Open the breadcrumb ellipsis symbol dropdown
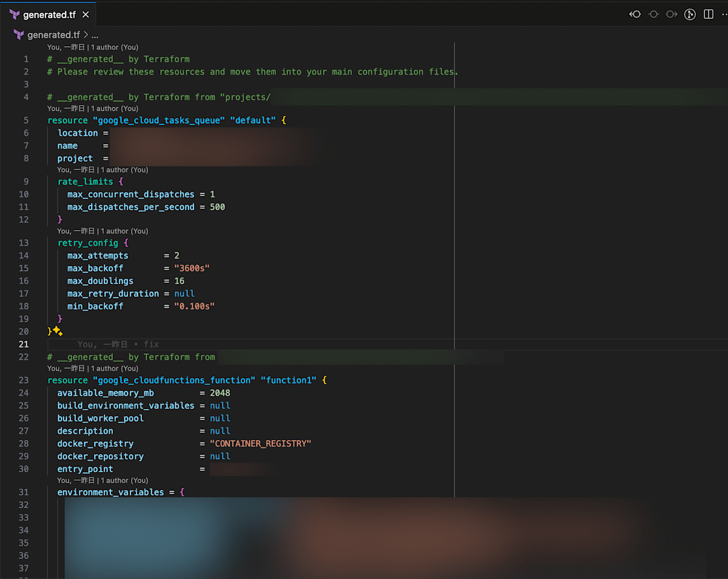Image resolution: width=728 pixels, height=579 pixels. pyautogui.click(x=95, y=35)
